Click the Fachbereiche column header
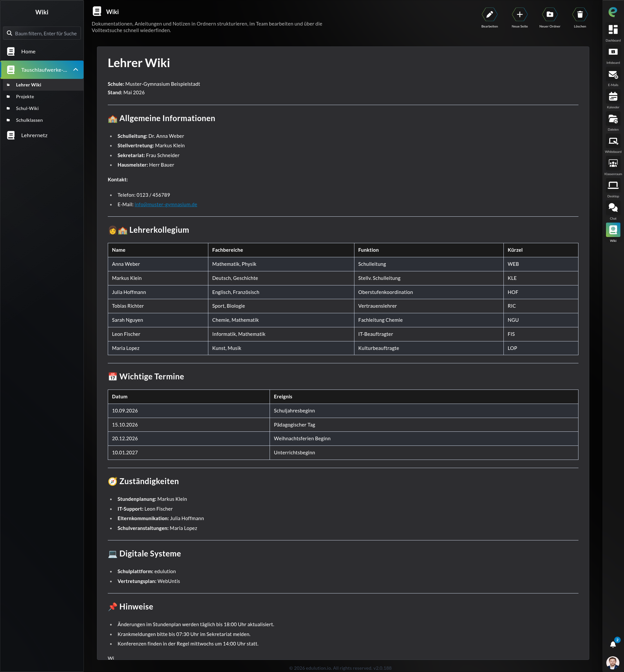The width and height of the screenshot is (624, 672). (281, 250)
